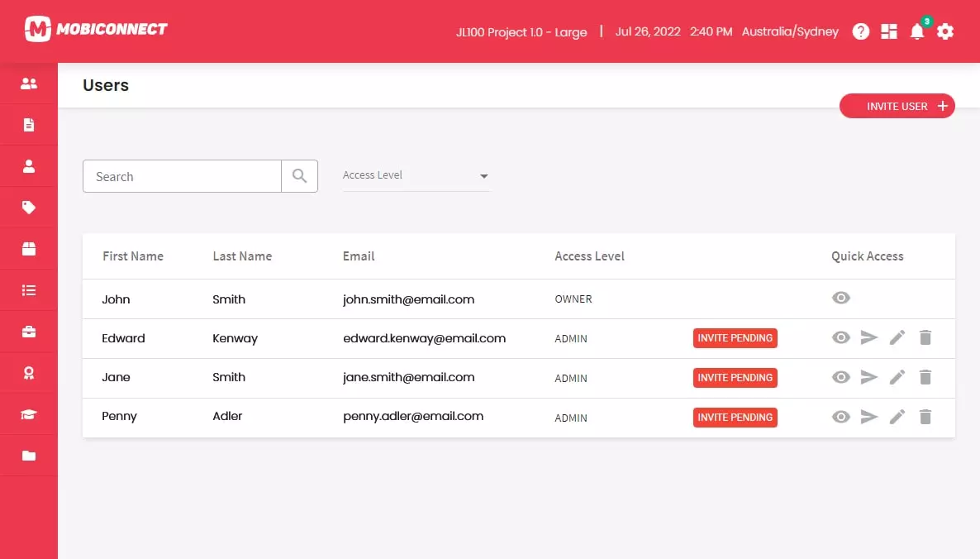980x559 pixels.
Task: Open the graduation cap icon in sidebar
Action: tap(29, 414)
